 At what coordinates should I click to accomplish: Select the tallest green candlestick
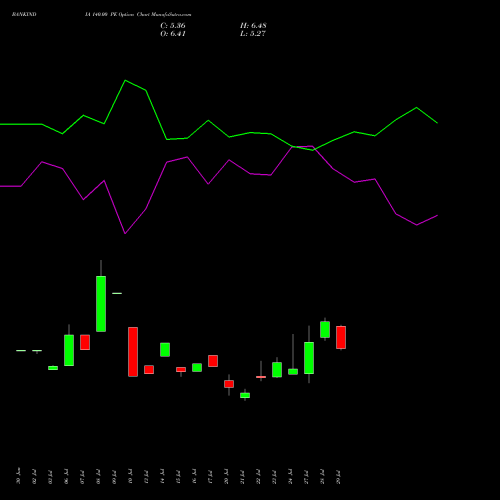(101, 304)
